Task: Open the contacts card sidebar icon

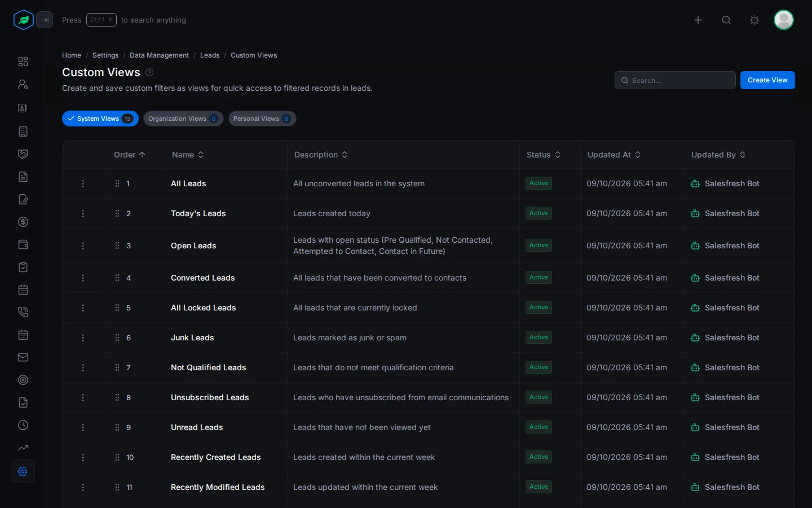Action: pyautogui.click(x=23, y=108)
